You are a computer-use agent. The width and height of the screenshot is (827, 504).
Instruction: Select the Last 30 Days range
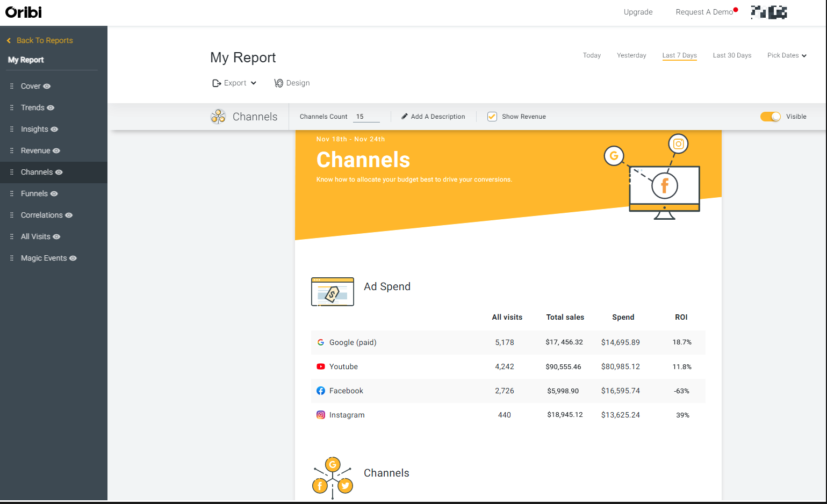click(732, 55)
